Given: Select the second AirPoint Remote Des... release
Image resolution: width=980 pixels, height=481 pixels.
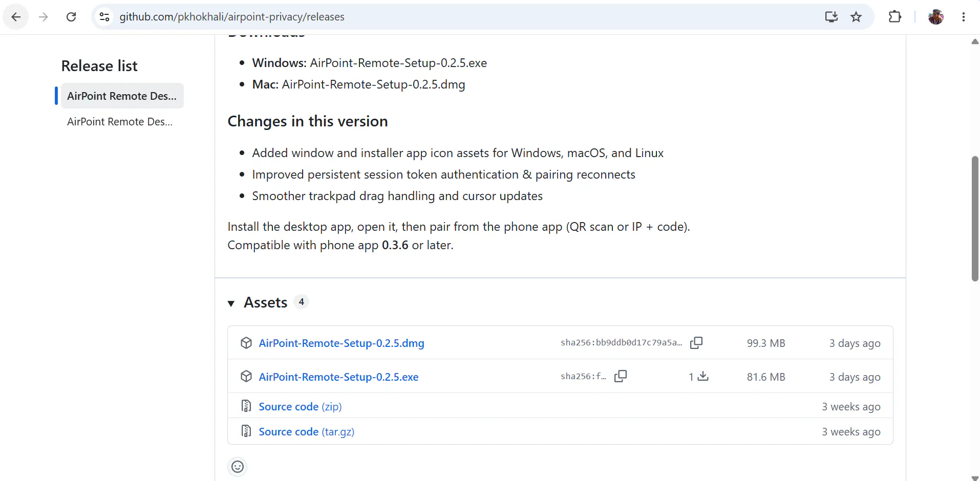Looking at the screenshot, I should pos(120,122).
